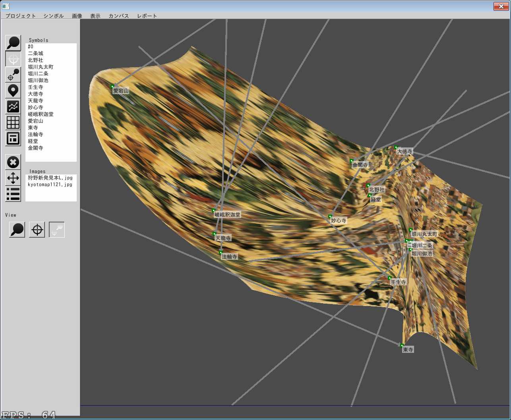Toggle the grid tool icon
The width and height of the screenshot is (511, 420).
[13, 122]
